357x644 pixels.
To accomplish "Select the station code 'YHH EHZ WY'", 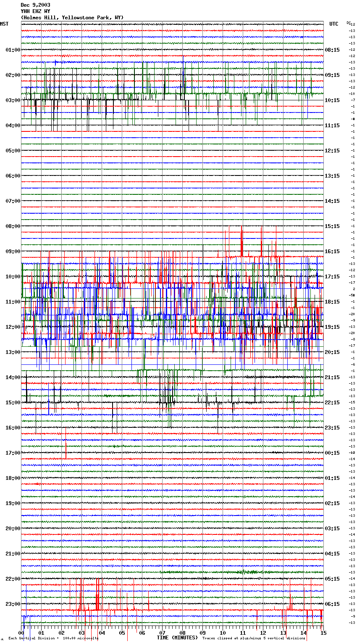I will [35, 11].
